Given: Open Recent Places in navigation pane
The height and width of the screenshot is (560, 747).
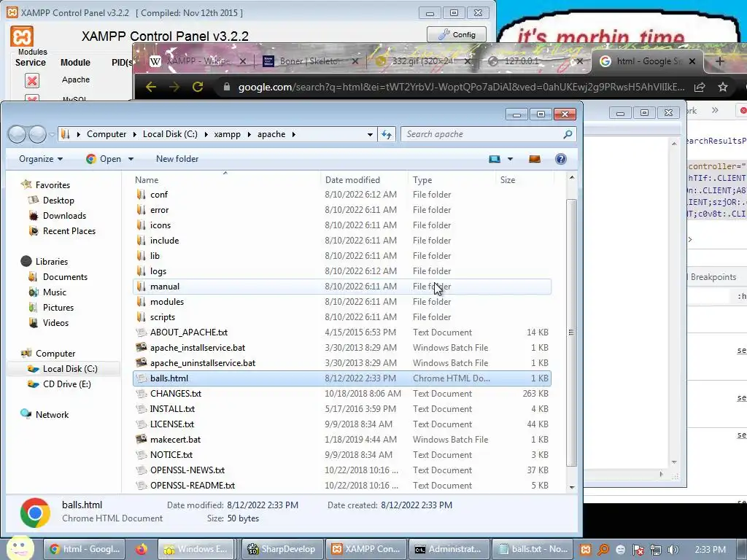Looking at the screenshot, I should pyautogui.click(x=69, y=231).
